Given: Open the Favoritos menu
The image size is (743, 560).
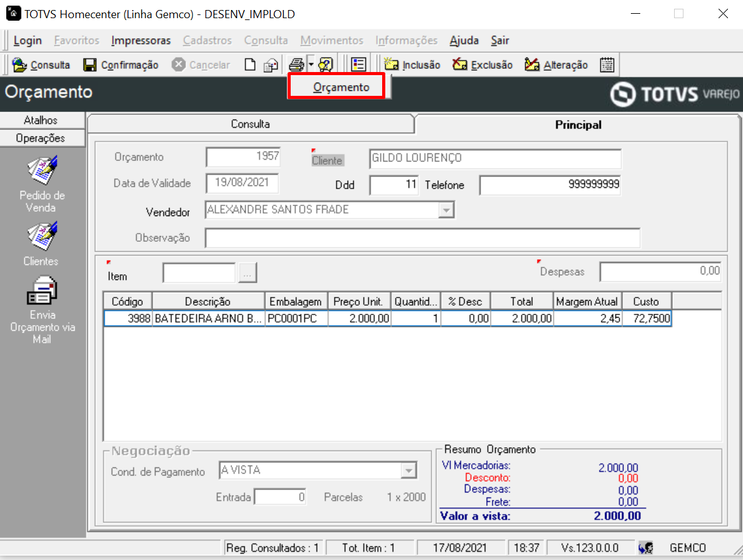Looking at the screenshot, I should [76, 41].
